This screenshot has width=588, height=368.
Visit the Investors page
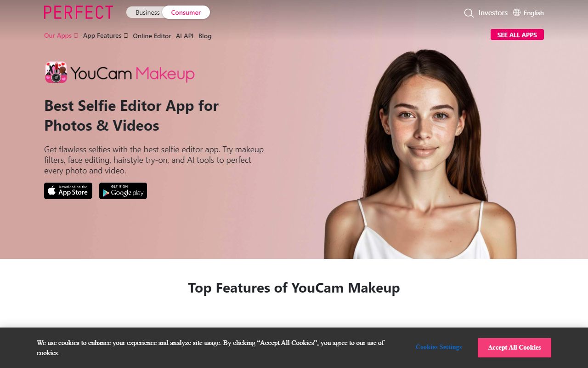[x=492, y=13]
